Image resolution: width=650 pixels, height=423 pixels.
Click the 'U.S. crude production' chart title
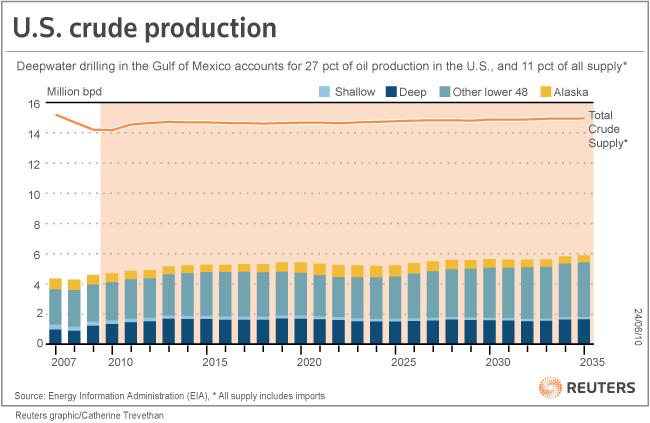tap(143, 31)
